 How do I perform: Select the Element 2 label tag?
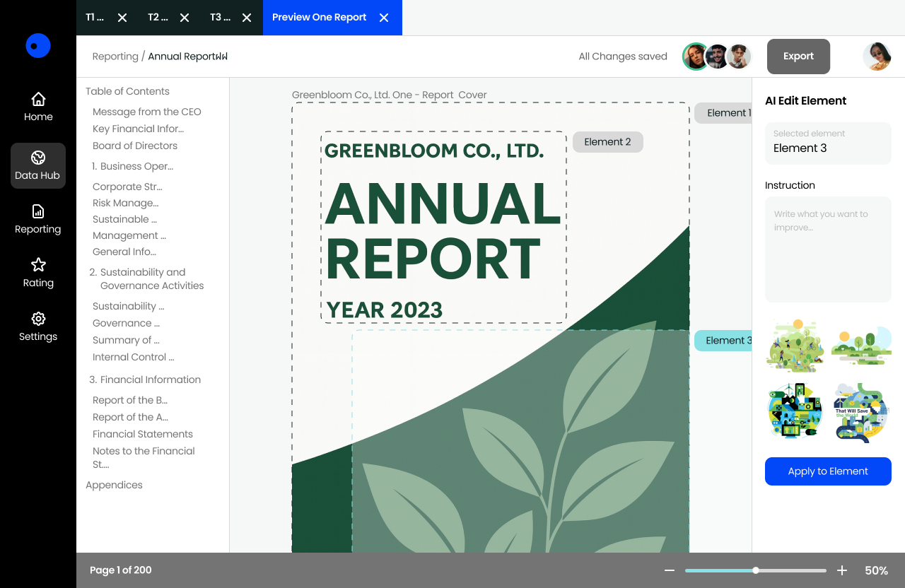(607, 142)
